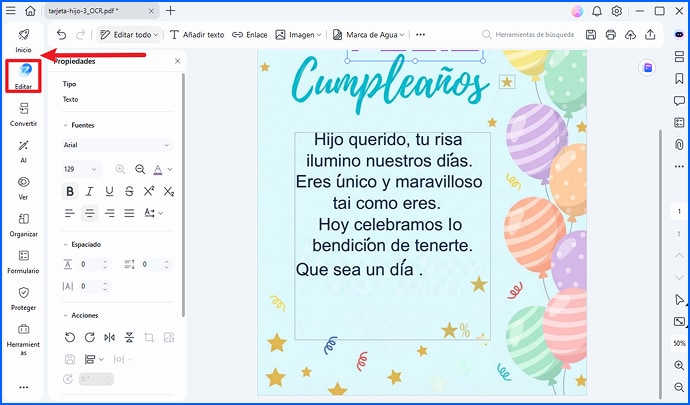Open the attachments paperclip panel

(679, 145)
